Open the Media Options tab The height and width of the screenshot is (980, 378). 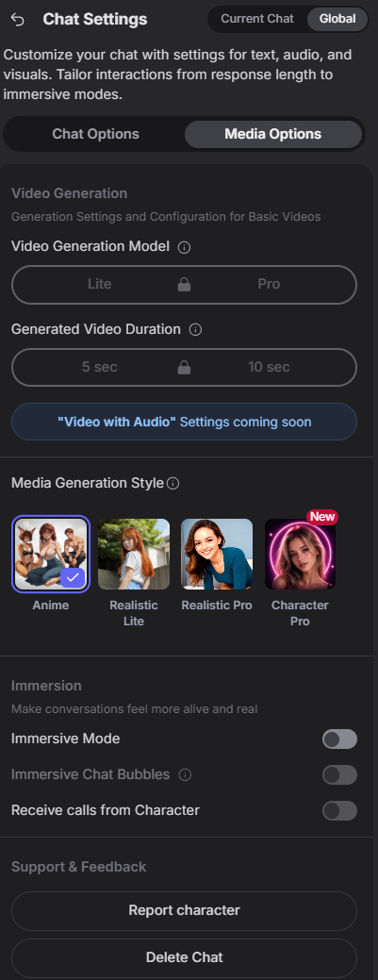273,134
